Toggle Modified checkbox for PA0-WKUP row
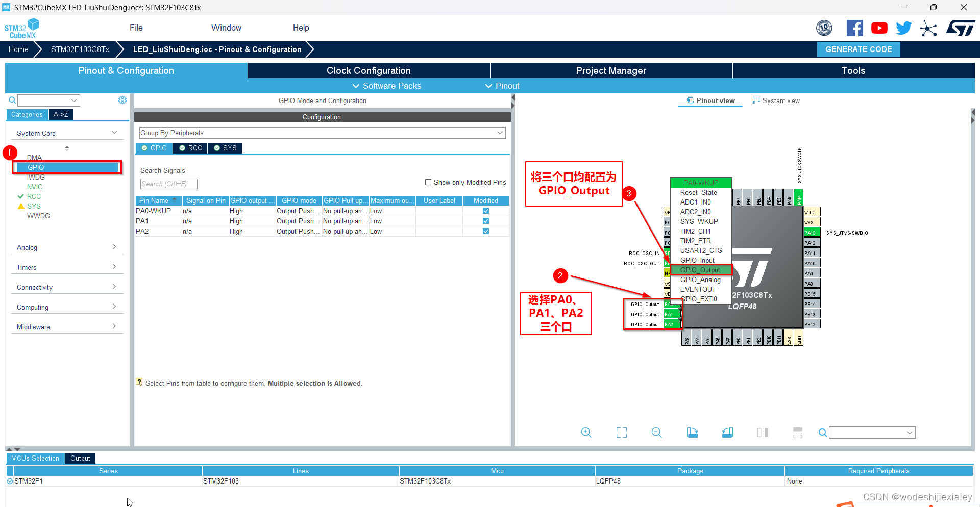Screen dimensions: 980x507 486,211
